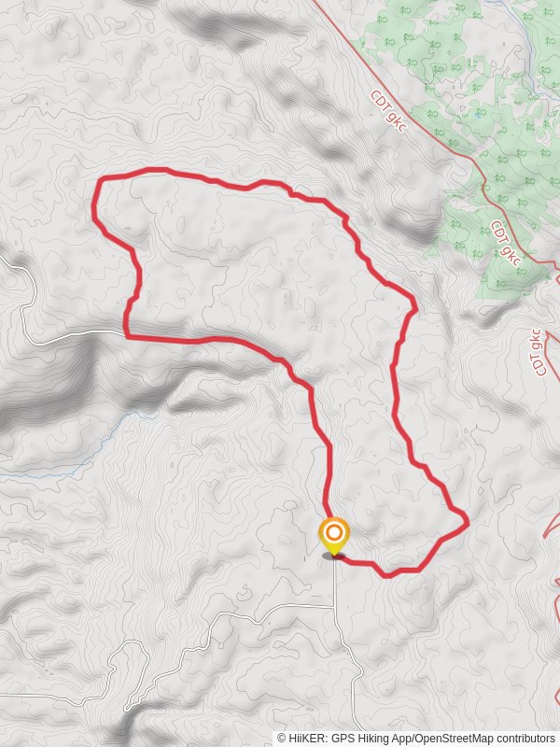Select the dark shaded hillside on the west
Screen dimensions: 560x747
[x=48, y=386]
